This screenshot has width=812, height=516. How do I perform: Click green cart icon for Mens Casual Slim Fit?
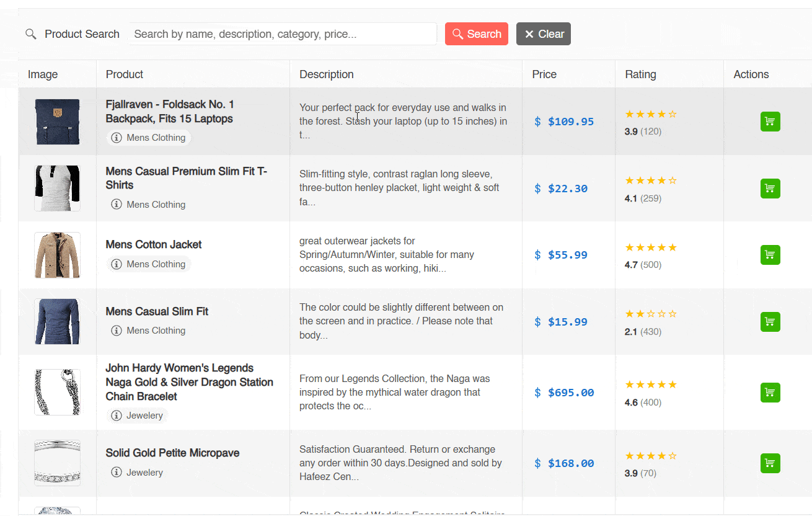coord(770,322)
